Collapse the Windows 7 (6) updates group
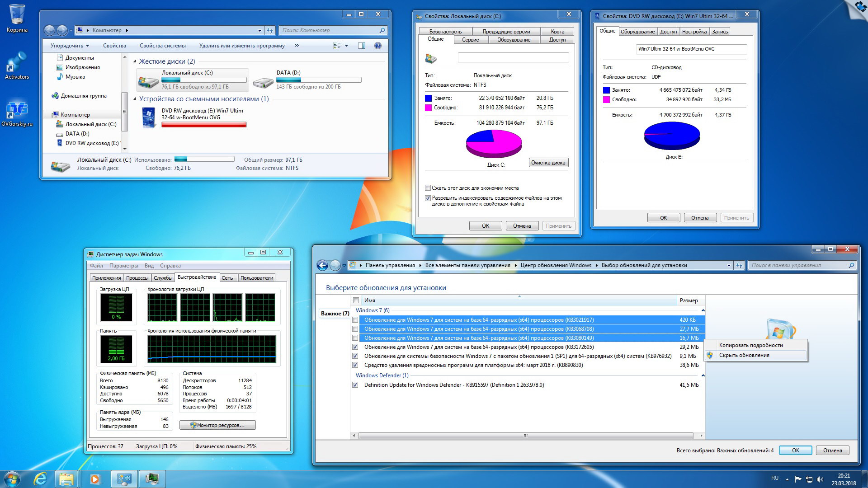This screenshot has height=488, width=868. click(x=703, y=310)
